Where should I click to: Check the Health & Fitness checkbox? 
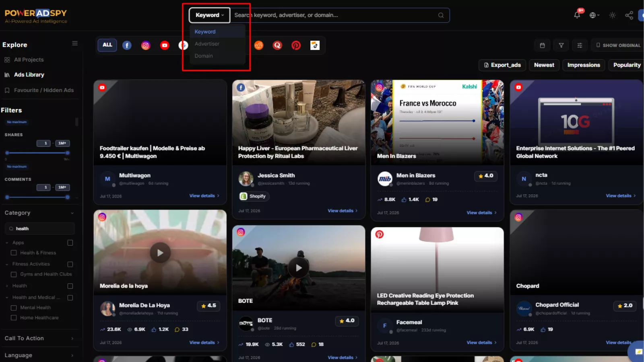[x=14, y=253]
